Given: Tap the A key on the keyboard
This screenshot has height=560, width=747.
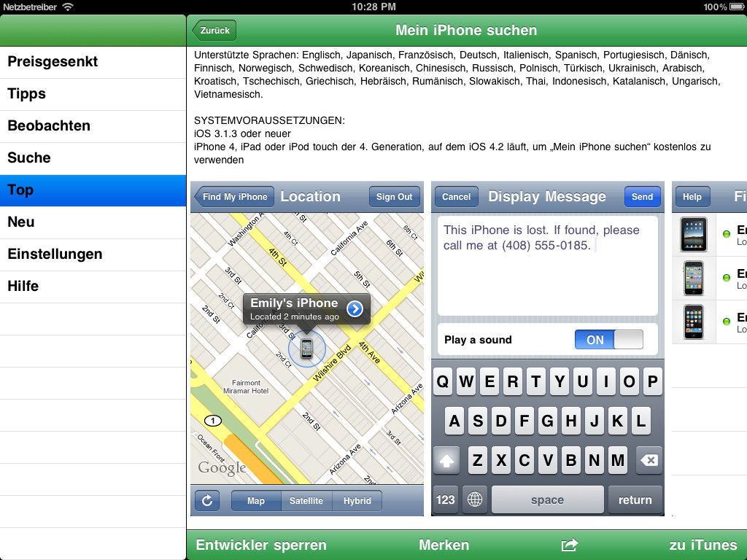Looking at the screenshot, I should coord(454,421).
